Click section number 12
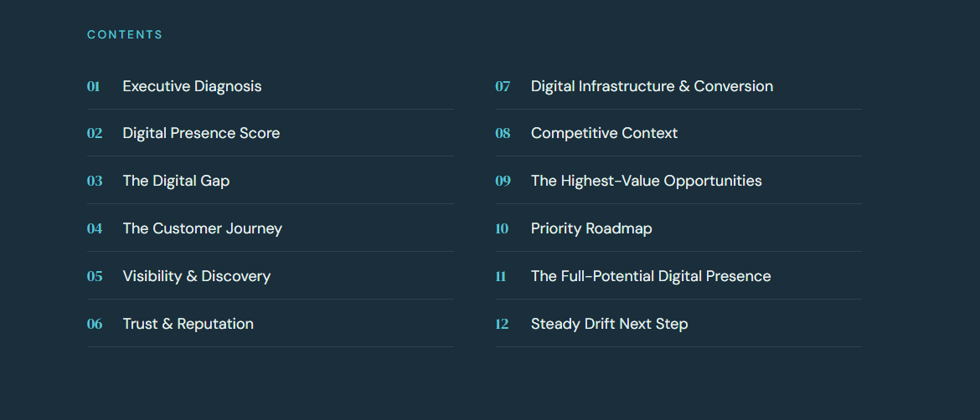Viewport: 980px width, 420px height. 502,325
